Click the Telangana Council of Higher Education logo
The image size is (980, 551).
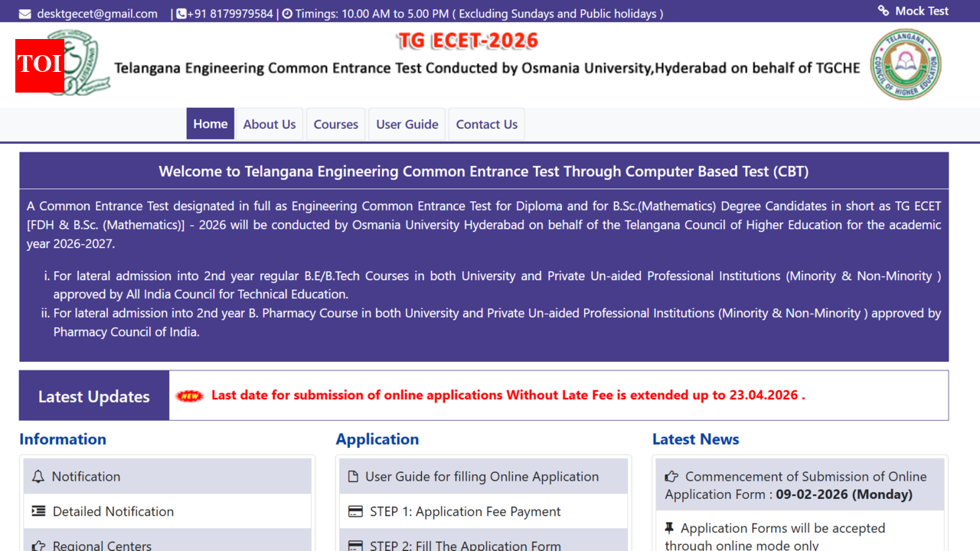[x=906, y=63]
